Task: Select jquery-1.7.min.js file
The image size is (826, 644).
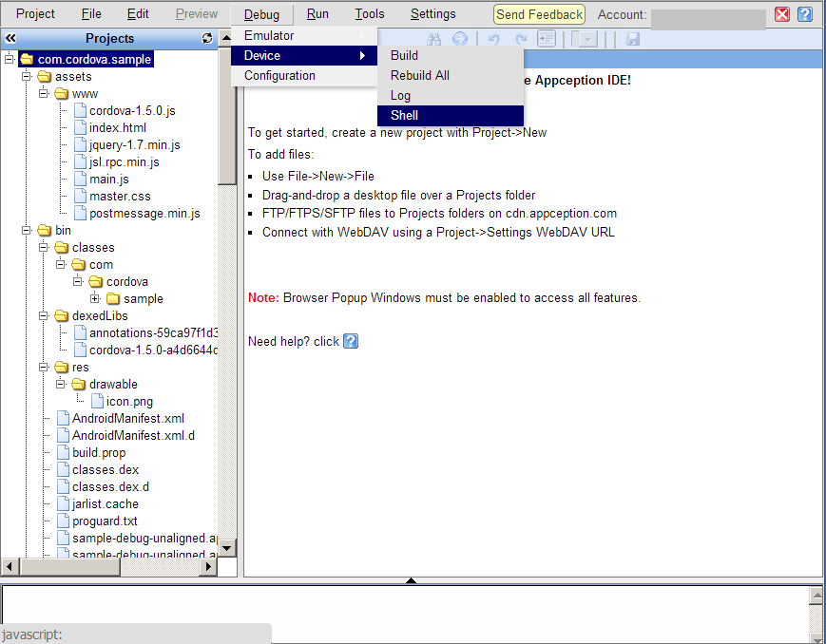Action: [x=134, y=144]
